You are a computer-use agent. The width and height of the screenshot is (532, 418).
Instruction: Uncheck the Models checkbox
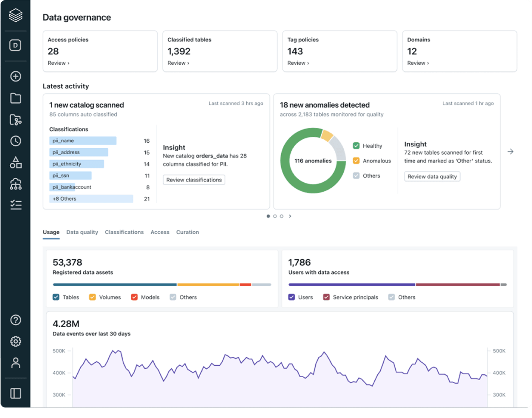134,297
